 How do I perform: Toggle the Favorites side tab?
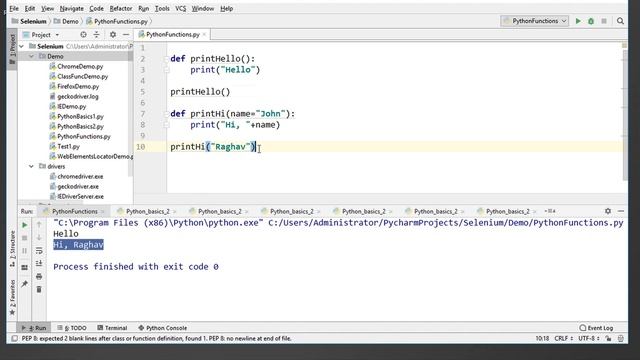12,297
